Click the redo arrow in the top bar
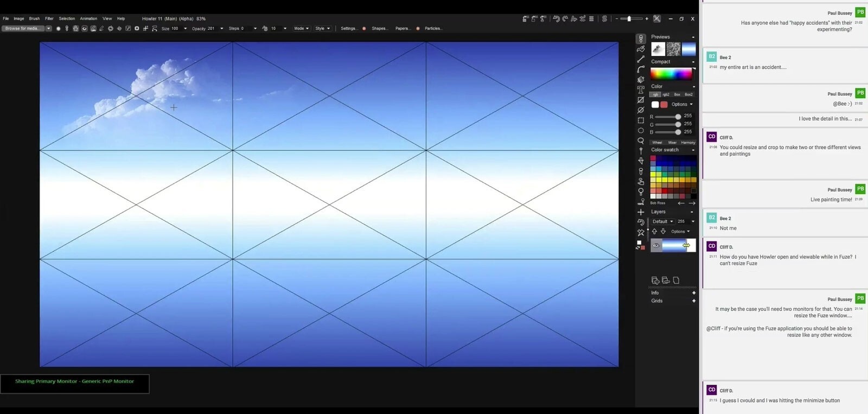The width and height of the screenshot is (868, 414). [x=565, y=18]
